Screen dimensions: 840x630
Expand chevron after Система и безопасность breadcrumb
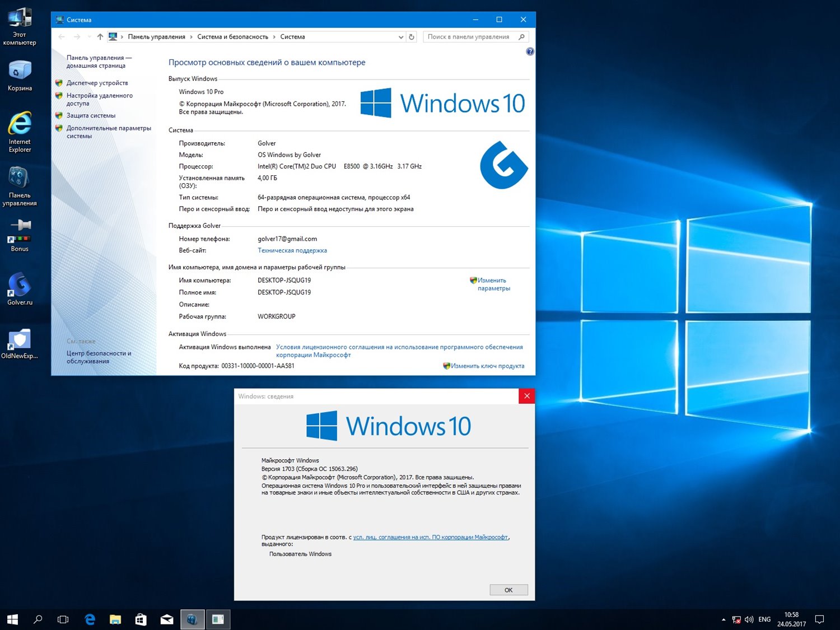274,37
